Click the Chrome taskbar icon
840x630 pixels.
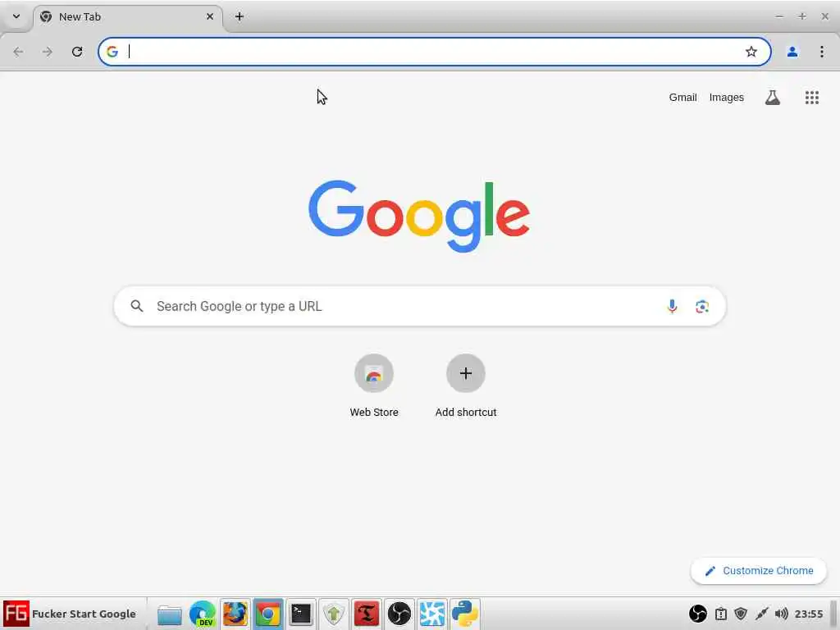tap(268, 614)
